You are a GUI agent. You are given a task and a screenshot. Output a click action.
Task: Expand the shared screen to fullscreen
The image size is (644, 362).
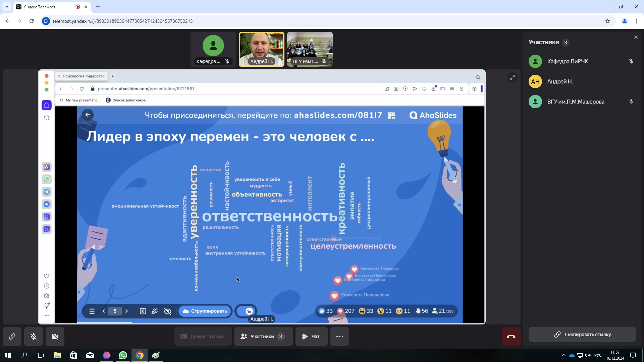512,77
